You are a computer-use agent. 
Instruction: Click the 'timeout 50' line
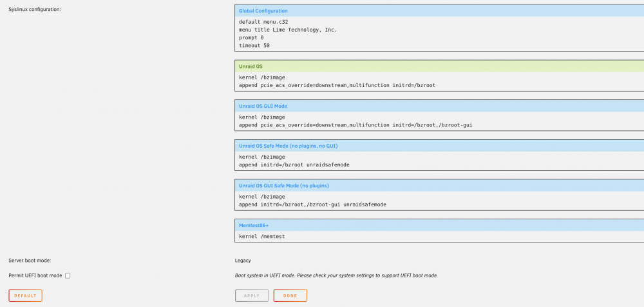[x=254, y=46]
